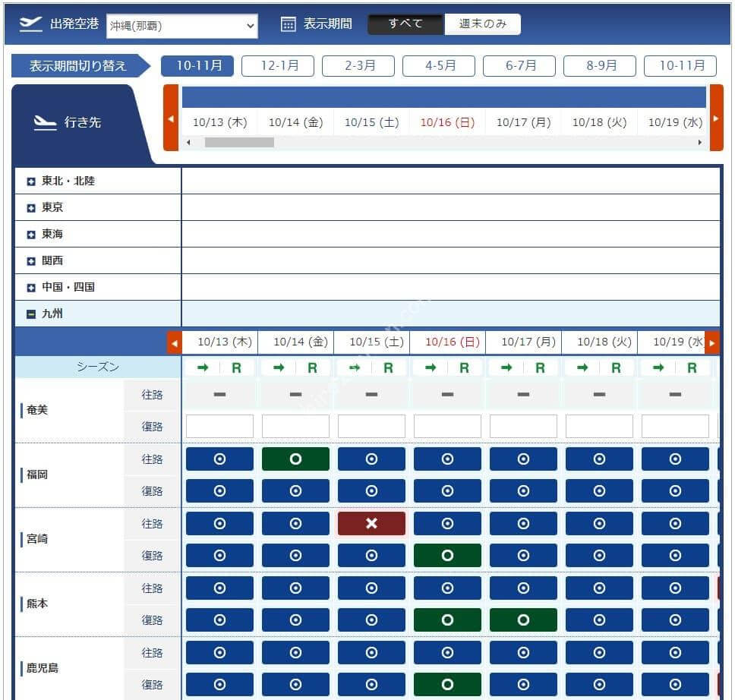This screenshot has width=735, height=700.
Task: Select 福岡 往路 on 10/15
Action: pos(372,459)
